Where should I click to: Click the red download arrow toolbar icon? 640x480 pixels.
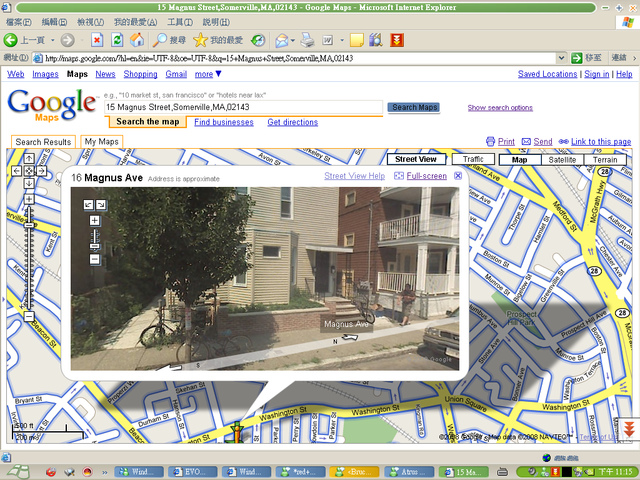396,40
